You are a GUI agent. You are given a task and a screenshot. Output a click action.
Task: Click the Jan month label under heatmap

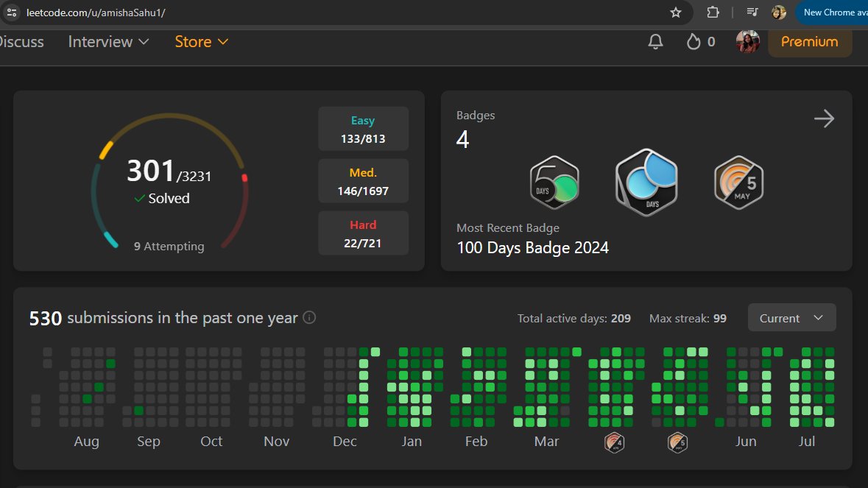tap(412, 441)
